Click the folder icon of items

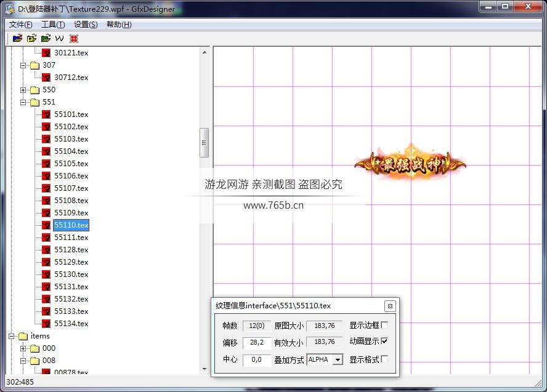point(23,336)
